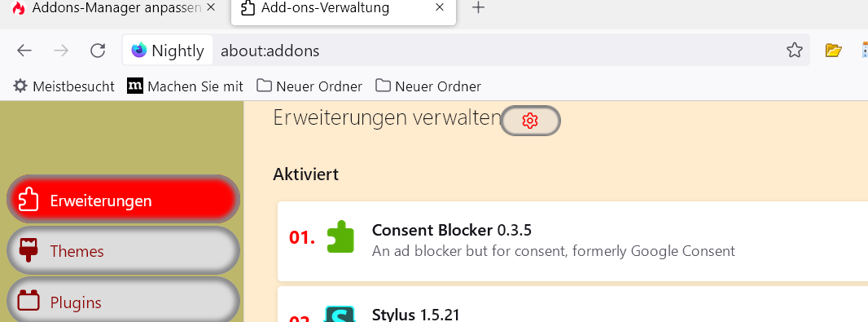Click the Stylus extension icon
The image size is (868, 322).
tap(340, 314)
